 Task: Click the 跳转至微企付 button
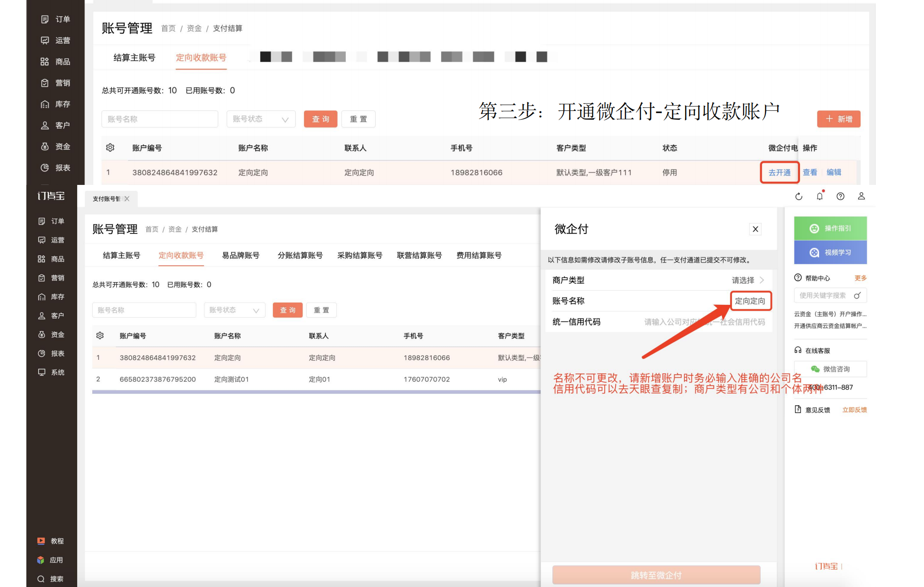[656, 575]
